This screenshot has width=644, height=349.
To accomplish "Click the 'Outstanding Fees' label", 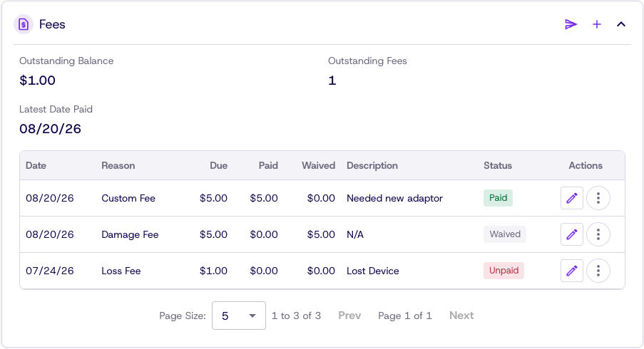I will click(x=367, y=61).
